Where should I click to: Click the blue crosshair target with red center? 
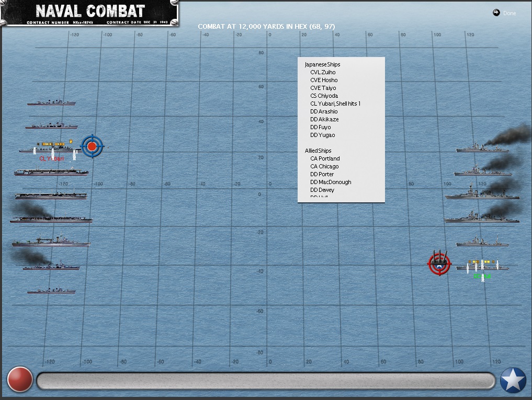tap(92, 146)
